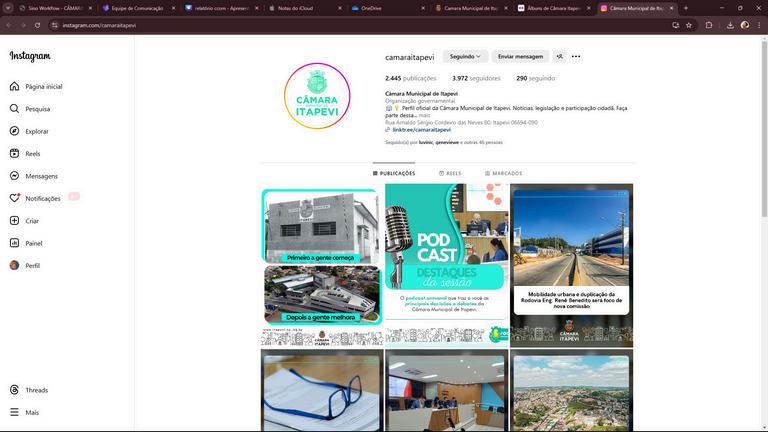Screen dimensions: 768x432
Task: Reload the page
Action: (37, 25)
